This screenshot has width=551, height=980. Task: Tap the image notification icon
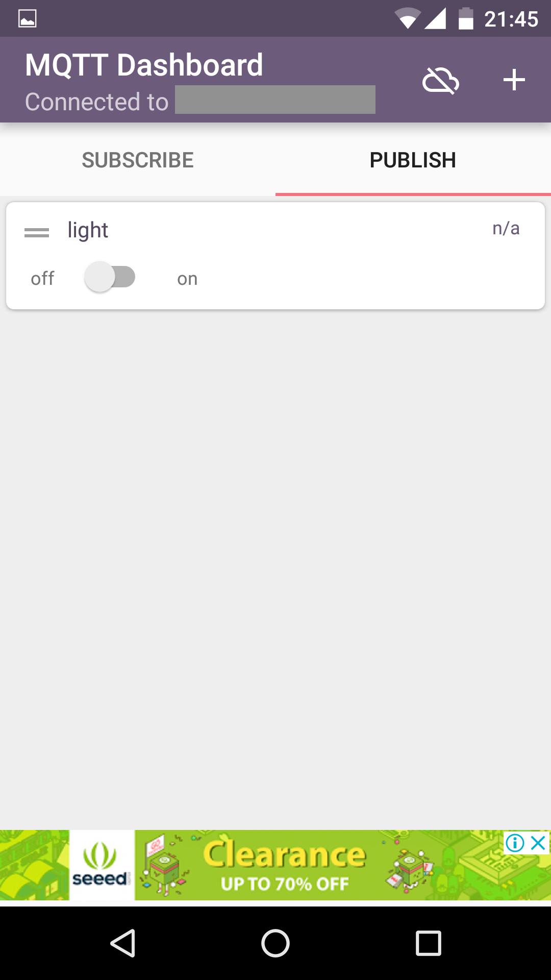[x=28, y=19]
